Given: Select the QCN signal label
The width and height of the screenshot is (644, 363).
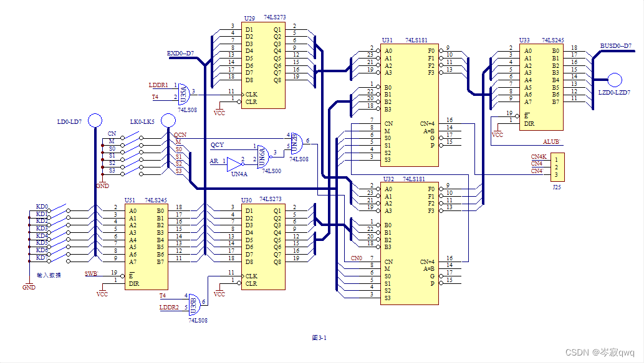Looking at the screenshot, I should tap(180, 134).
